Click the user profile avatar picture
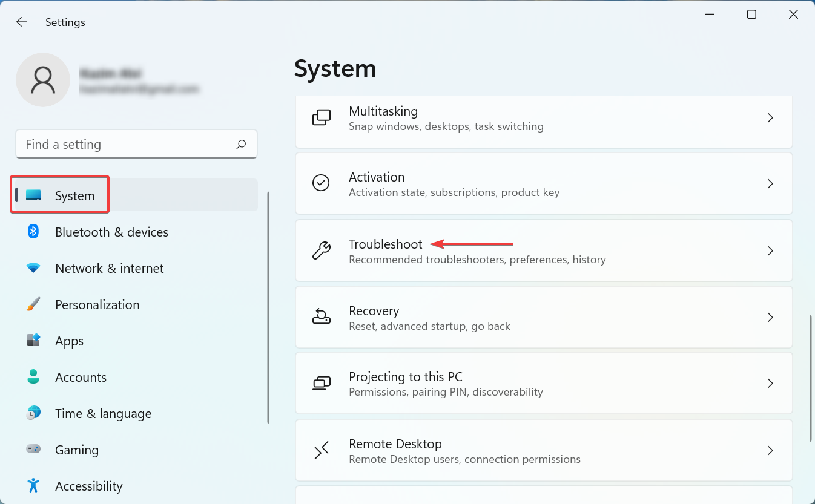 (x=43, y=80)
